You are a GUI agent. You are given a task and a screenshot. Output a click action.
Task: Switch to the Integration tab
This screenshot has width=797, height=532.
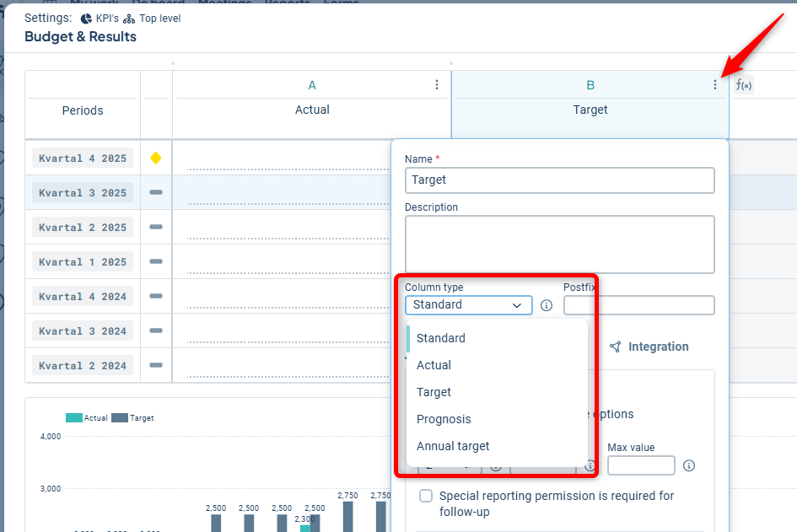tap(649, 347)
